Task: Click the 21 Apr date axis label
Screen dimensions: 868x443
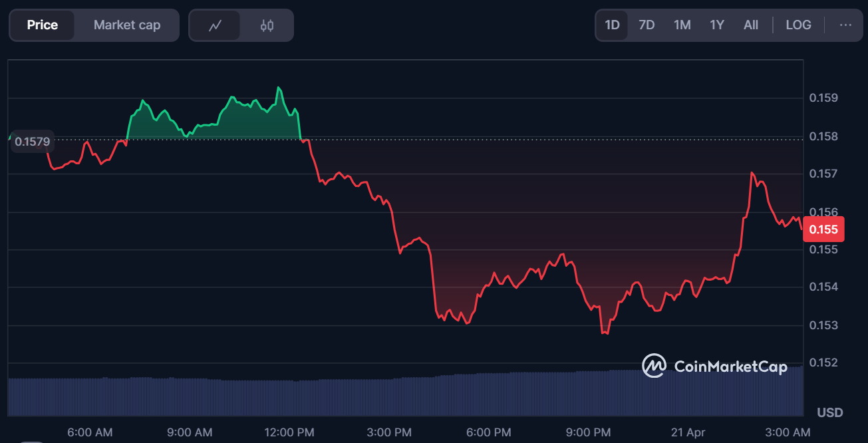Action: coord(688,432)
